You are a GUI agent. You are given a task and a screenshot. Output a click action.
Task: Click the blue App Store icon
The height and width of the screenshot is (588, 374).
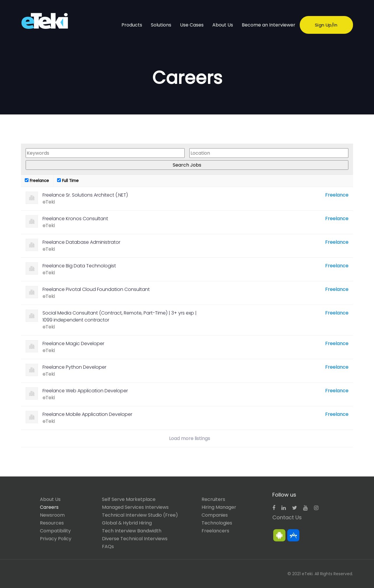tap(293, 535)
